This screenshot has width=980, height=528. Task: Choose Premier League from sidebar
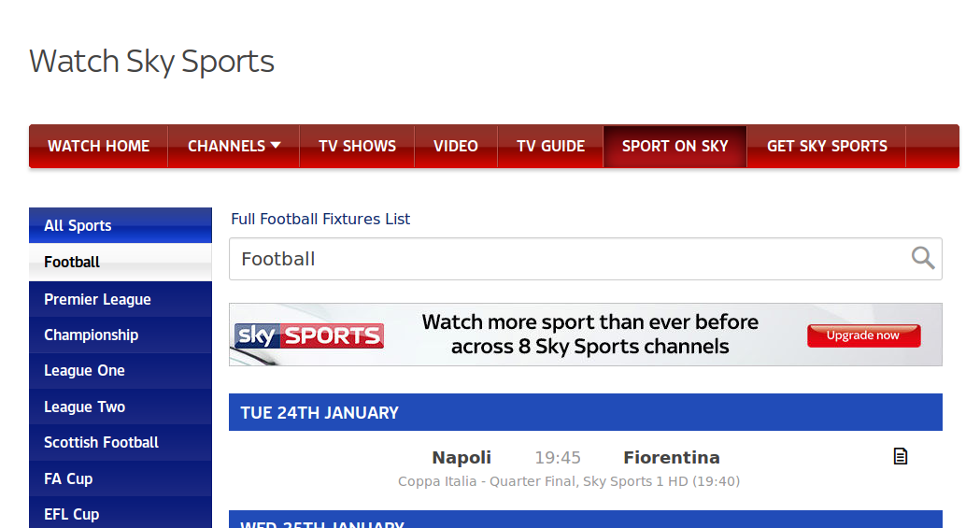(121, 299)
